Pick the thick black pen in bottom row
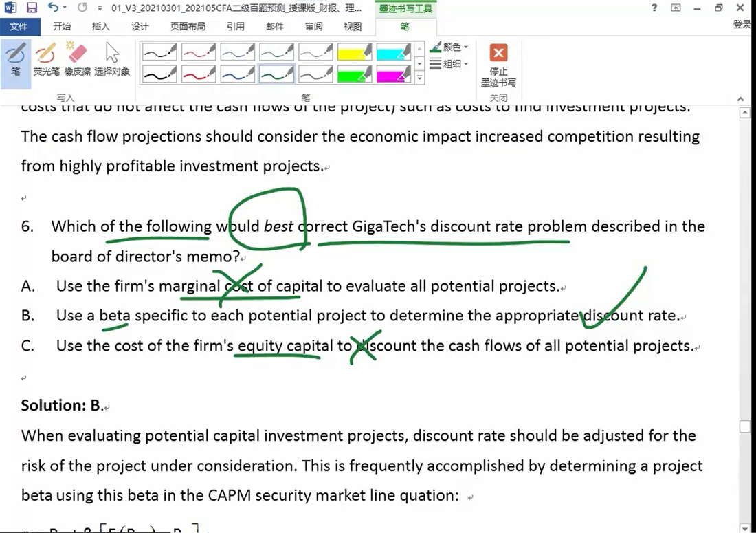 coord(159,74)
